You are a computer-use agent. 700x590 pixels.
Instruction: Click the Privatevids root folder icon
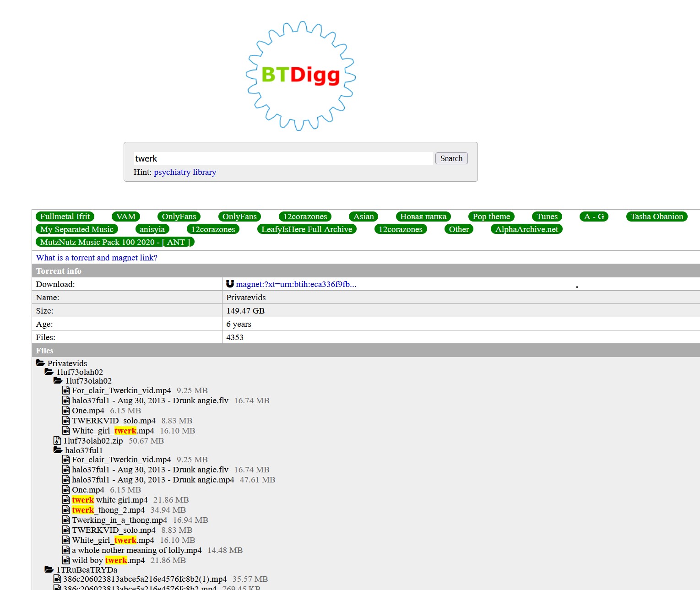click(40, 363)
